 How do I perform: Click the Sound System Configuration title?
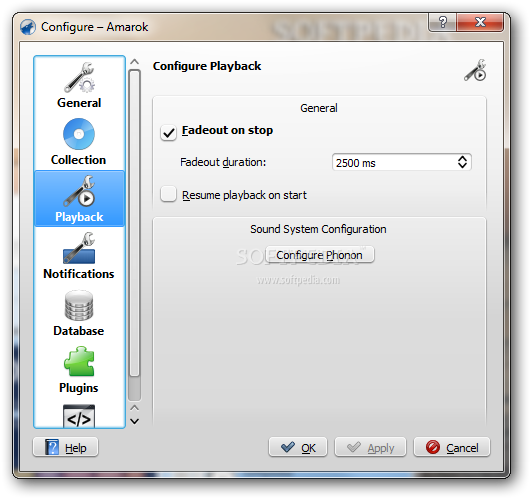318,229
